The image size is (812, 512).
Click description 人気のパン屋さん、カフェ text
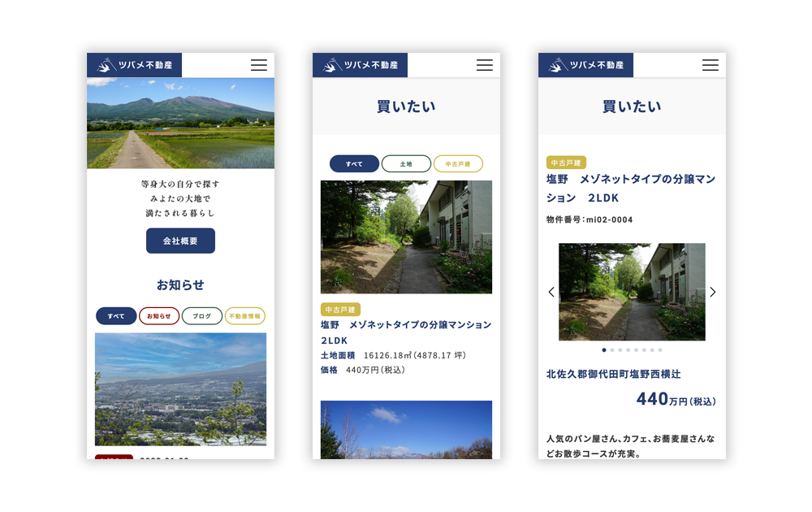click(631, 446)
